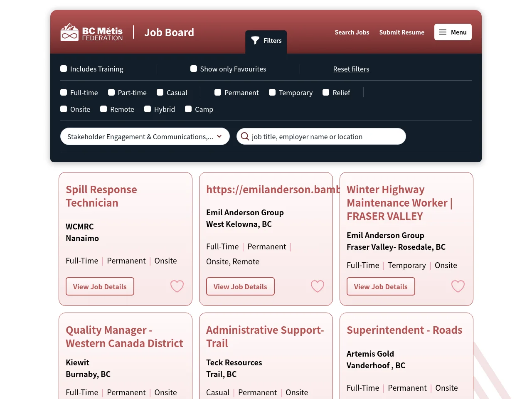
Task: Click the job title search input field
Action: (x=321, y=136)
